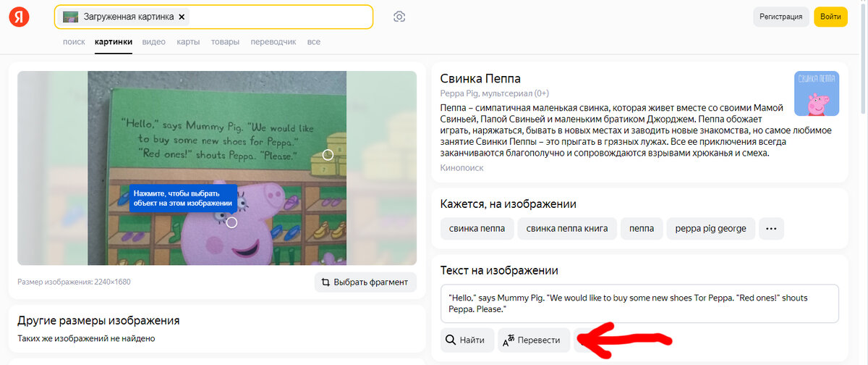Click the recognized text box
This screenshot has width=868, height=365.
[639, 303]
